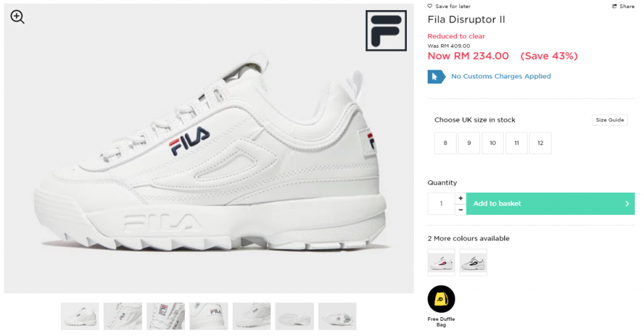This screenshot has width=644, height=336.
Task: Add to basket
Action: [550, 203]
